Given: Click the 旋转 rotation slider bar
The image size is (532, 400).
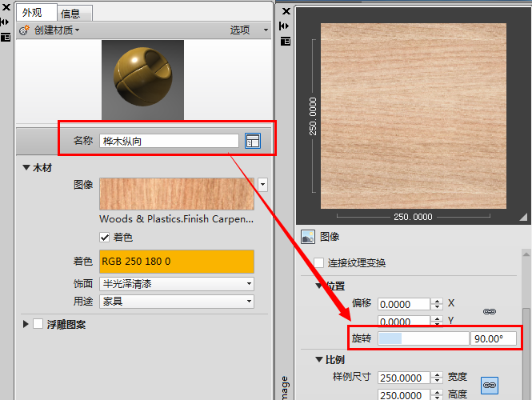Looking at the screenshot, I should pos(423,338).
